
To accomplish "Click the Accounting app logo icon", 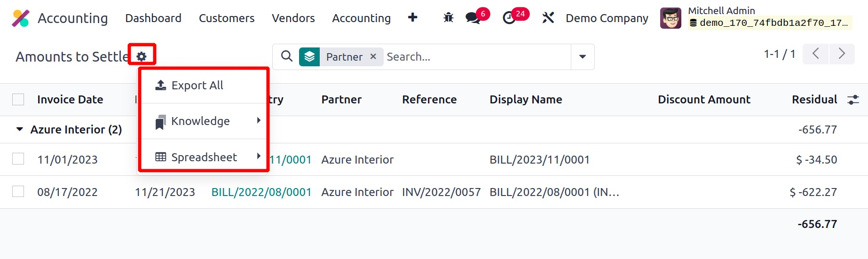I will pos(21,18).
